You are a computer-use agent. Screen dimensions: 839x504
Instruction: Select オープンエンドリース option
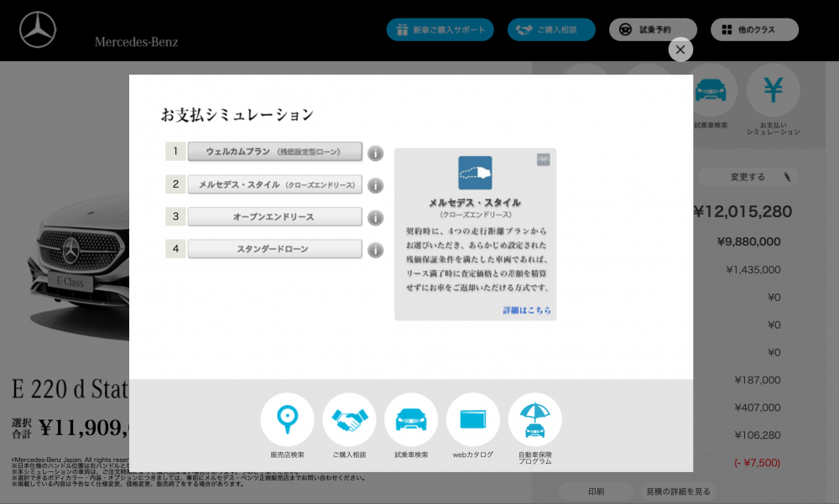point(274,216)
